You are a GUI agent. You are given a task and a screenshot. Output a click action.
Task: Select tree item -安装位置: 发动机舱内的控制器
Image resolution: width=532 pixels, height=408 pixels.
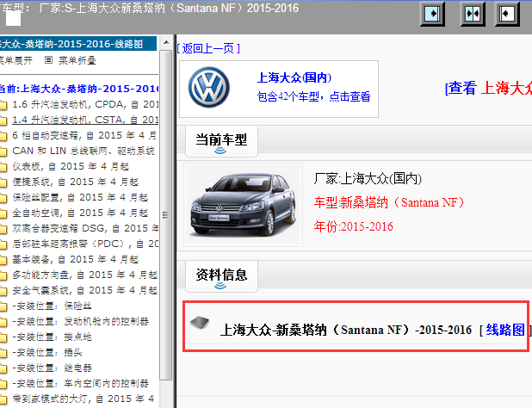[x=80, y=321]
